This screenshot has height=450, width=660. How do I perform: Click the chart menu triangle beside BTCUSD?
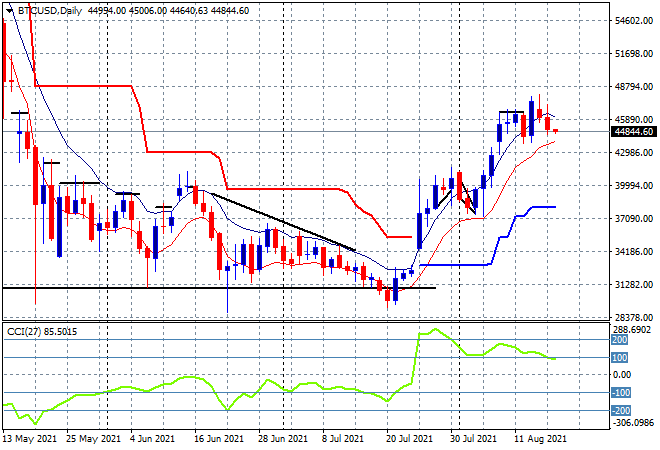click(9, 11)
